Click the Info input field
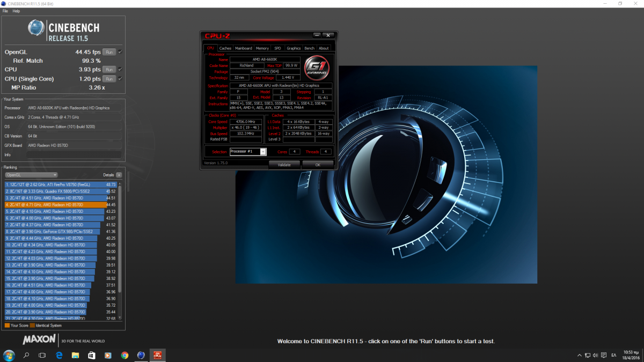This screenshot has width=644, height=362. point(75,154)
